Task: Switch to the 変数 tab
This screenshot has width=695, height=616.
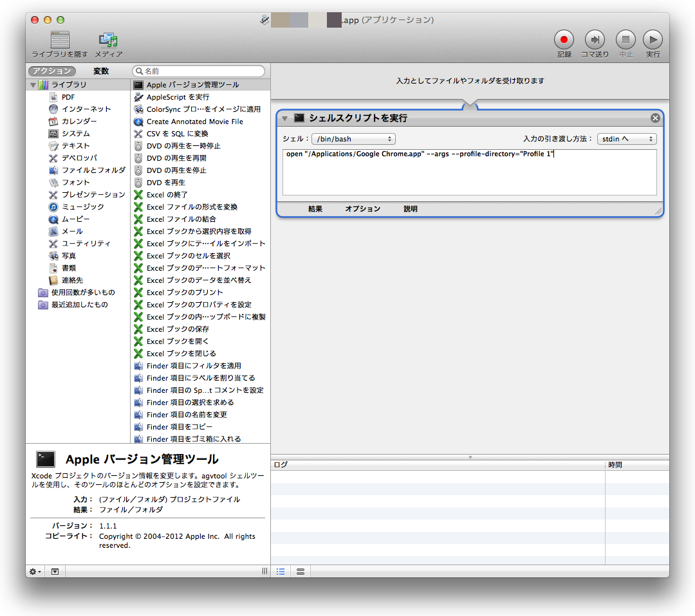Action: click(101, 71)
